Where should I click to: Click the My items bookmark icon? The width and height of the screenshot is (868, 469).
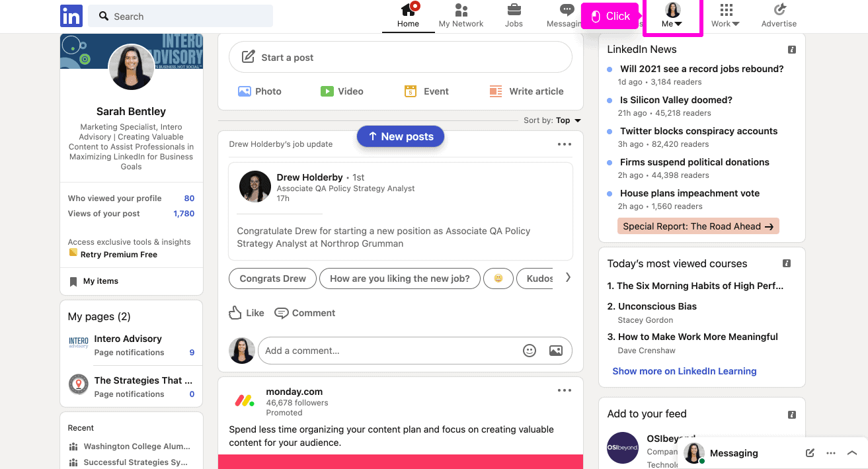click(73, 281)
